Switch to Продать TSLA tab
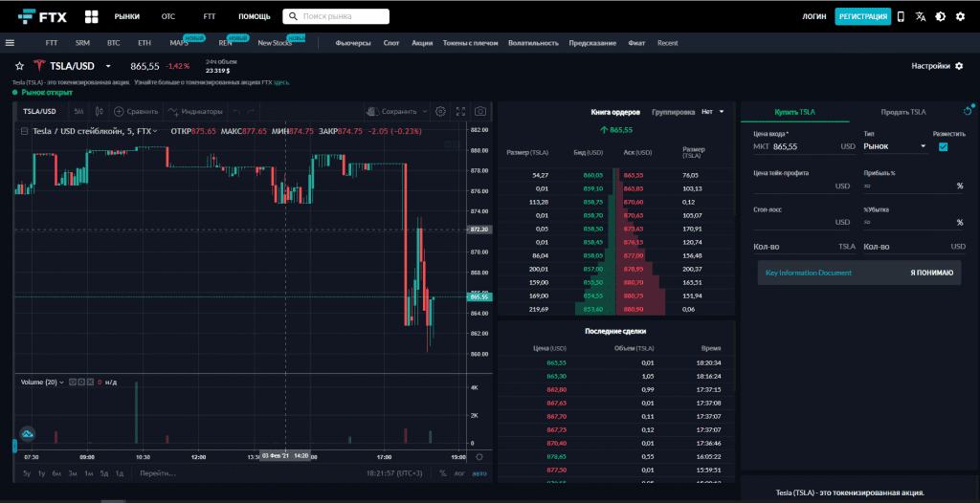This screenshot has width=980, height=503. click(x=903, y=112)
